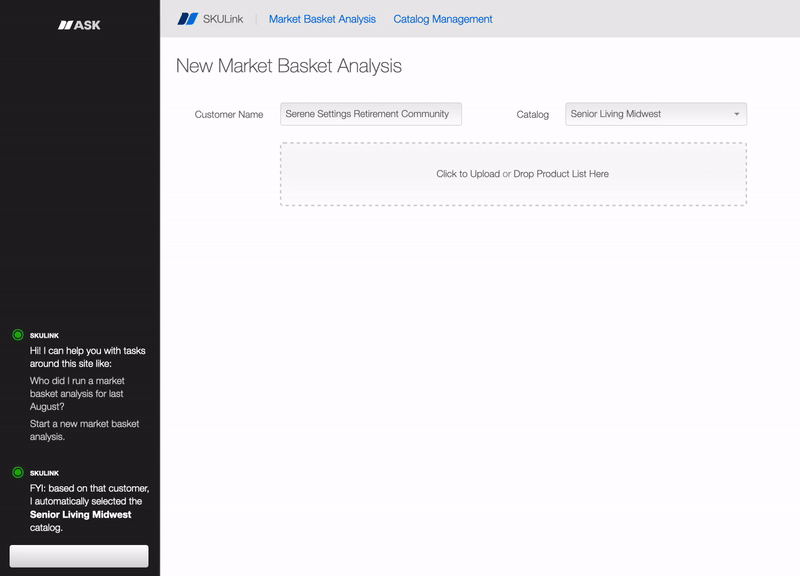Click the chat message input box
Screen dimensions: 800x576
pyautogui.click(x=79, y=556)
